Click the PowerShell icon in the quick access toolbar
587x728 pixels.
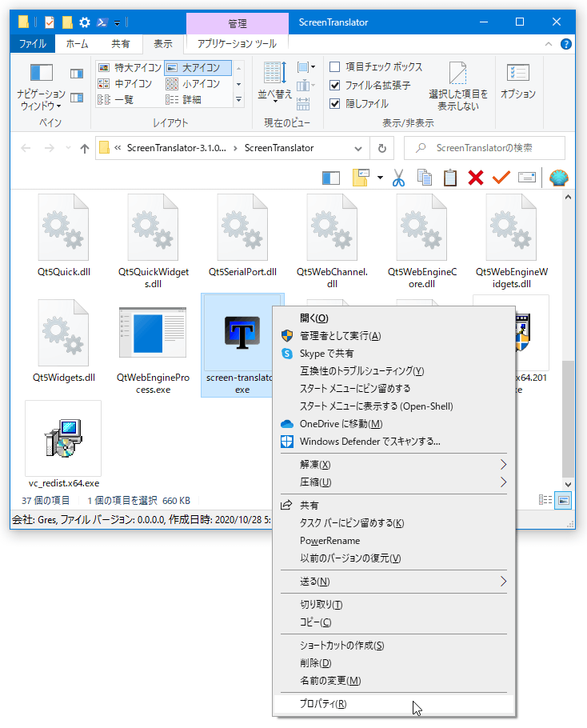click(102, 22)
